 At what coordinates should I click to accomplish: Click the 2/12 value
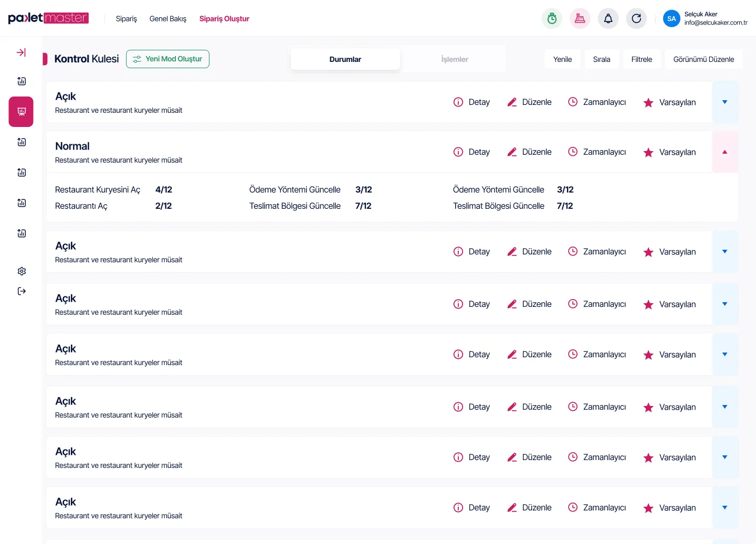tap(164, 206)
